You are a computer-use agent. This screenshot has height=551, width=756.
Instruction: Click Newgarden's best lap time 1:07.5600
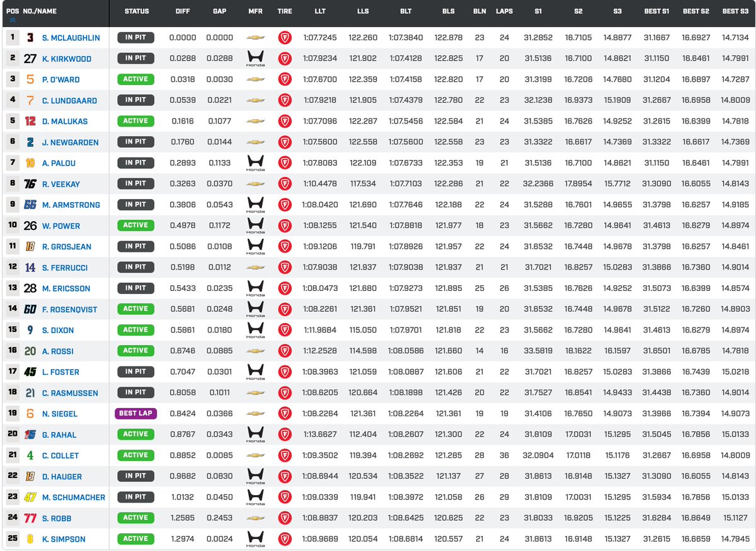(406, 142)
